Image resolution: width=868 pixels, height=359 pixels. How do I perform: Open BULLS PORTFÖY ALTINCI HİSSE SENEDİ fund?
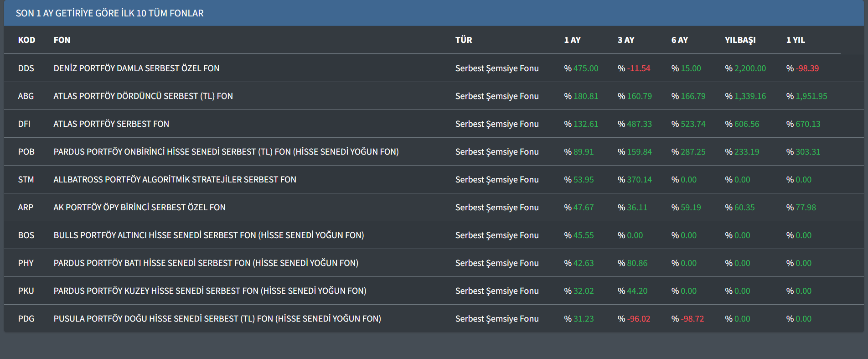pos(208,235)
